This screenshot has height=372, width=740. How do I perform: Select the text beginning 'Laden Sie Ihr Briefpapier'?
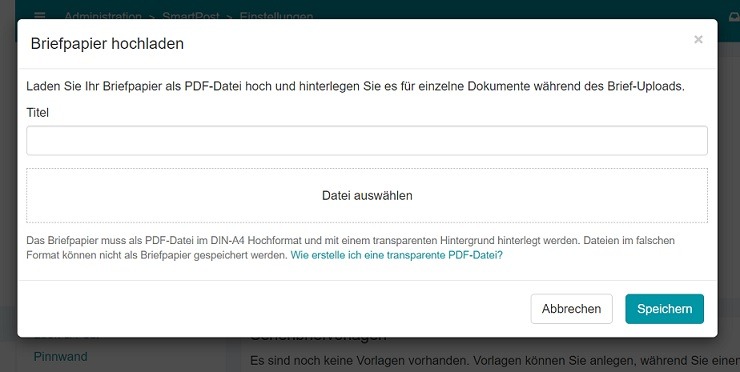[355, 86]
